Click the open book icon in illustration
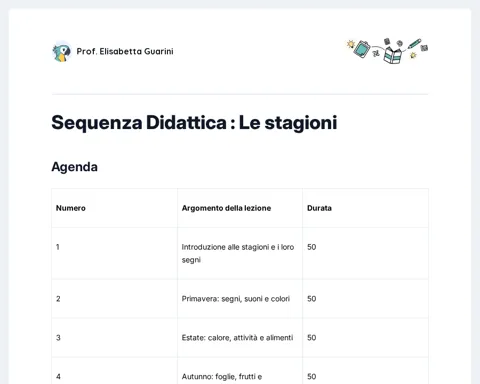The width and height of the screenshot is (480, 384). click(393, 55)
